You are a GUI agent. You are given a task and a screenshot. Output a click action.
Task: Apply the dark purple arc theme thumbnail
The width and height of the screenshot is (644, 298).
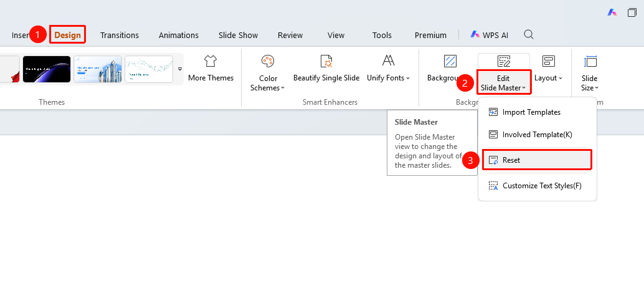47,69
